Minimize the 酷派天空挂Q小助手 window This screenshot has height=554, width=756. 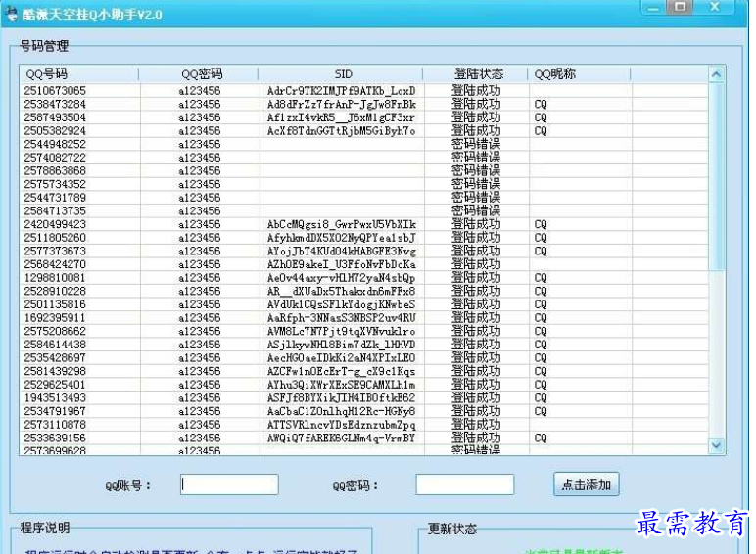[653, 8]
